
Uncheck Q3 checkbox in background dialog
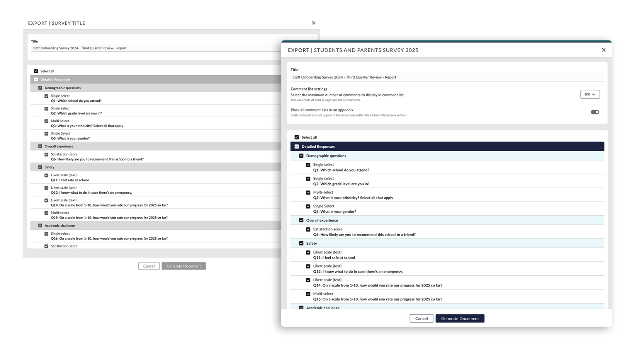pyautogui.click(x=46, y=121)
